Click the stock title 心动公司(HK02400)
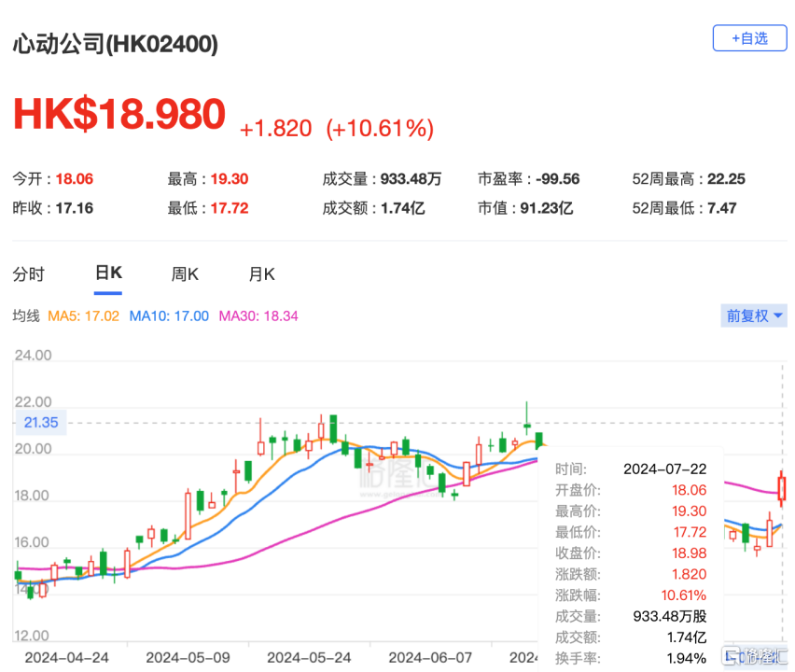Screen dimensions: 795x672 (116, 44)
